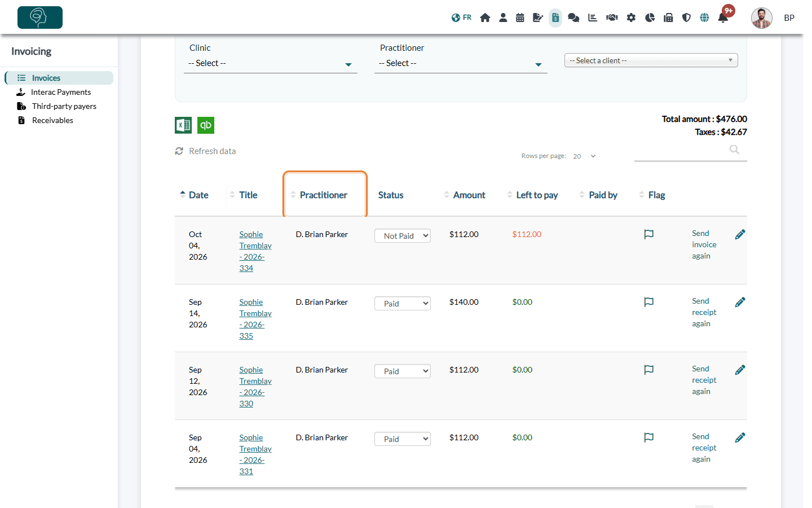Open the chat bubbles messaging icon
The image size is (812, 508).
tap(573, 17)
